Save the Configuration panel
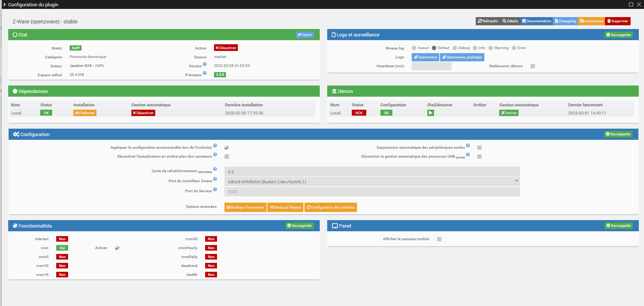Image resolution: width=644 pixels, height=306 pixels. [x=618, y=134]
